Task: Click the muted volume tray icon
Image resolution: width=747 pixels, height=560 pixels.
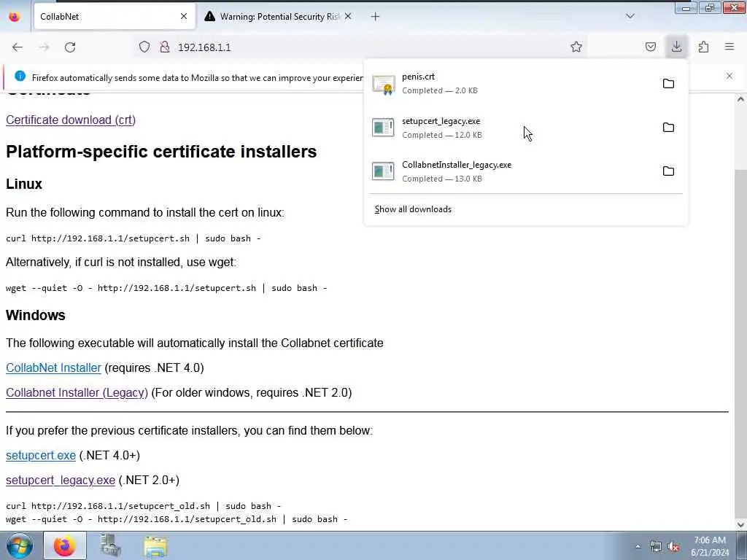Action: point(673,547)
